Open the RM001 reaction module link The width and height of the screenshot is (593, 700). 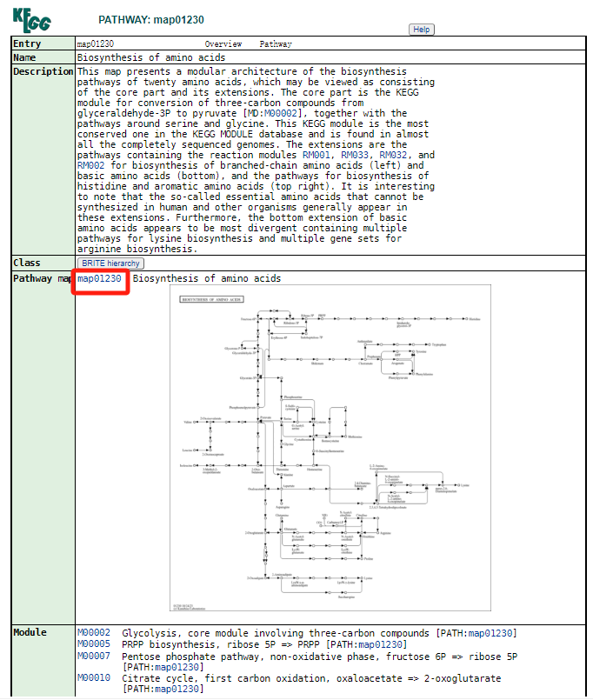(316, 155)
